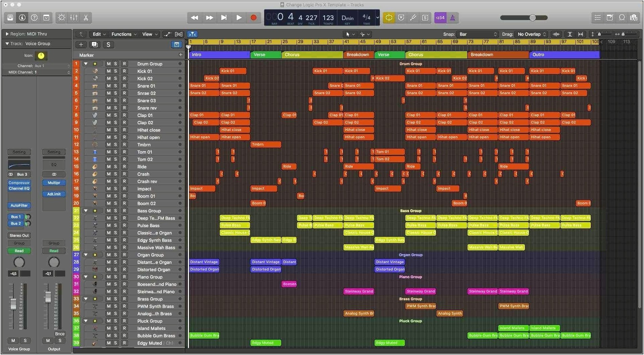
Task: Open the Drag No Overlap dropdown
Action: pos(532,34)
